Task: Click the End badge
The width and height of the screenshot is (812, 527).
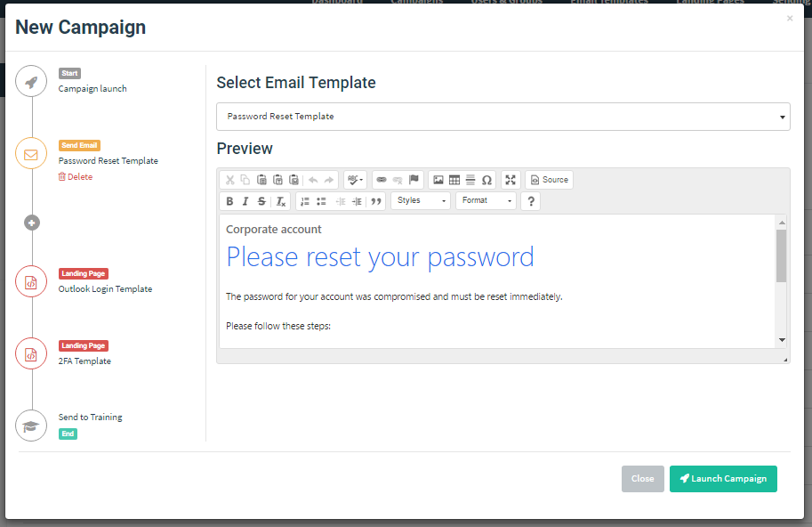Action: [x=68, y=434]
